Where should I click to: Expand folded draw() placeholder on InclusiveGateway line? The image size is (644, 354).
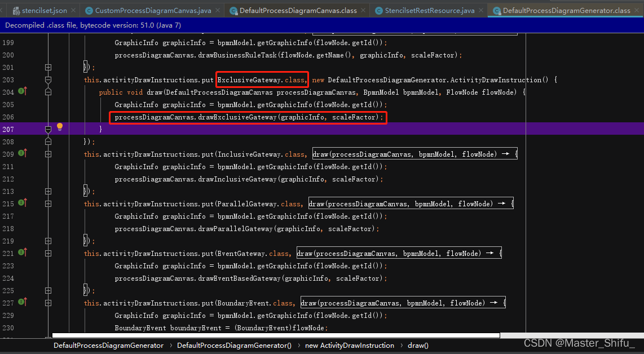tap(415, 154)
